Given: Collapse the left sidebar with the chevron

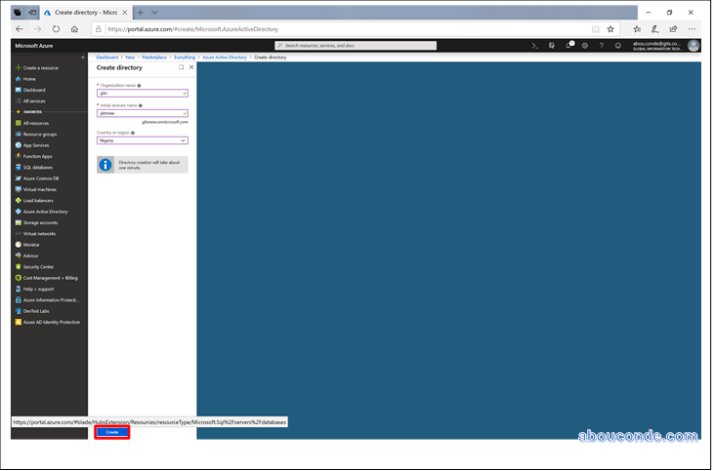Looking at the screenshot, I should [x=82, y=57].
